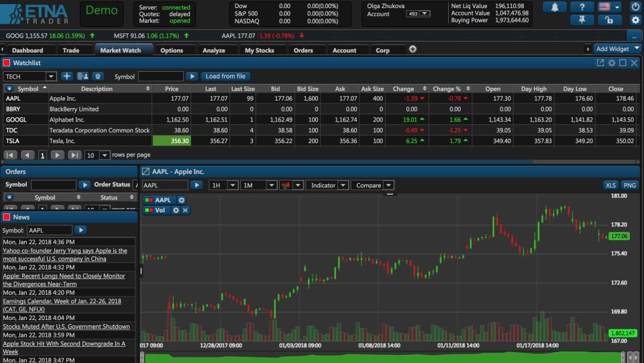The image size is (644, 363).
Task: Toggle AAPL series visibility on chart legend
Action: (x=149, y=200)
